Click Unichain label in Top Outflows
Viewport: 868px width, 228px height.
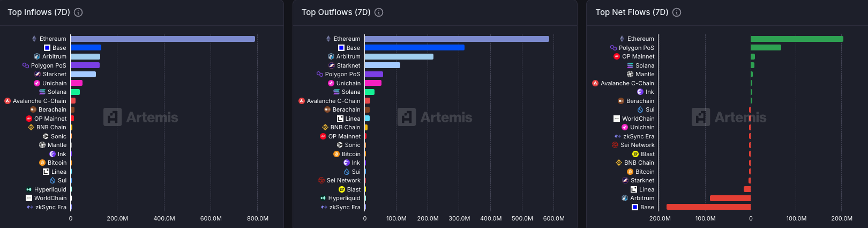pos(348,83)
